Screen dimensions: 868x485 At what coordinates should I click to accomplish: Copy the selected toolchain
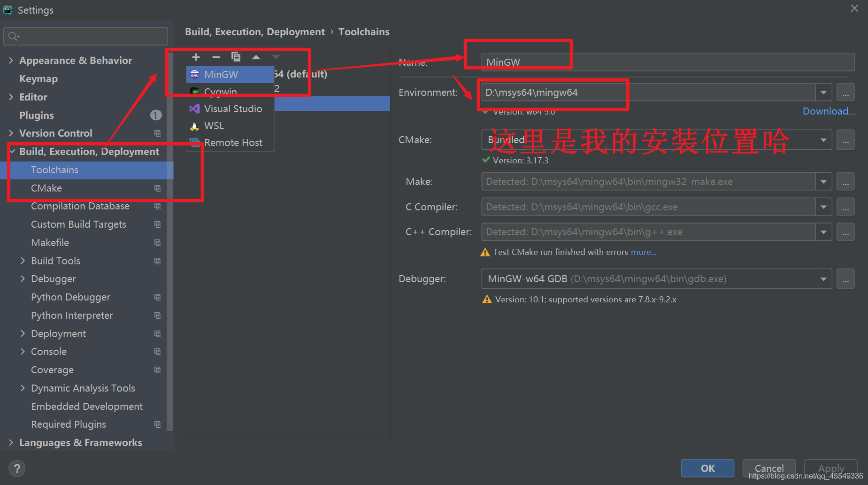[236, 57]
